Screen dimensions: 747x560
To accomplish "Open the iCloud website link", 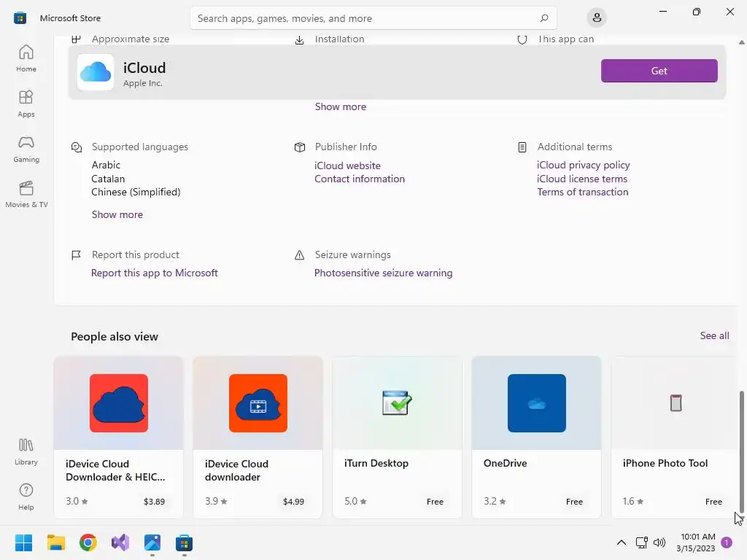I will click(347, 166).
